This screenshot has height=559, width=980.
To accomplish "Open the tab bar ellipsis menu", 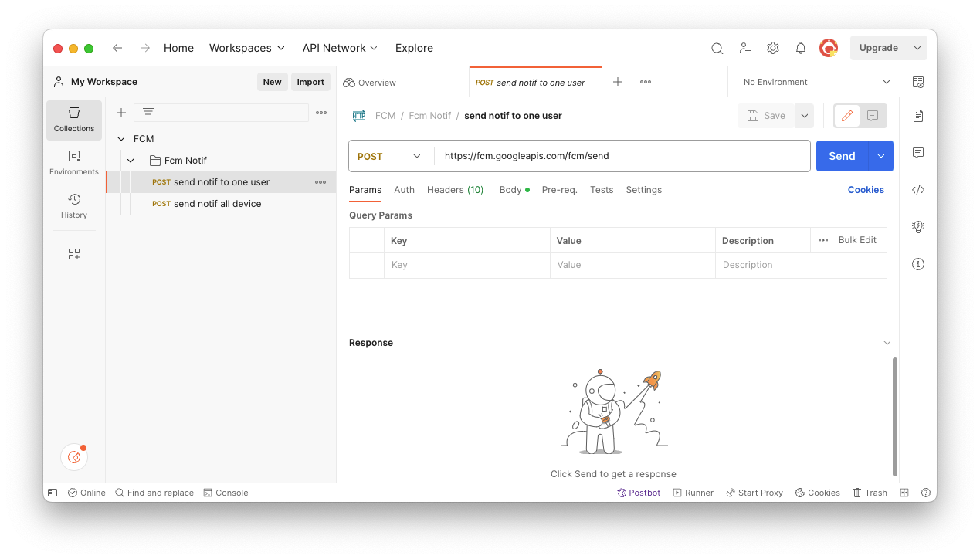I will 646,82.
